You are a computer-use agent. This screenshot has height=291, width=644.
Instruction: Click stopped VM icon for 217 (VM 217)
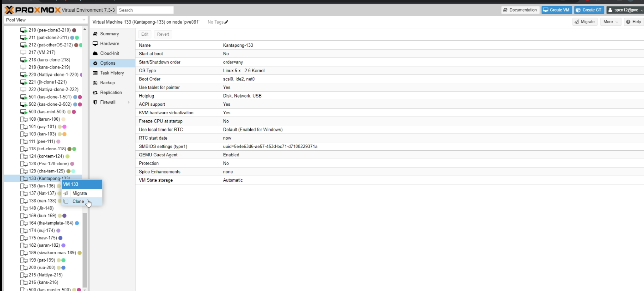point(24,52)
